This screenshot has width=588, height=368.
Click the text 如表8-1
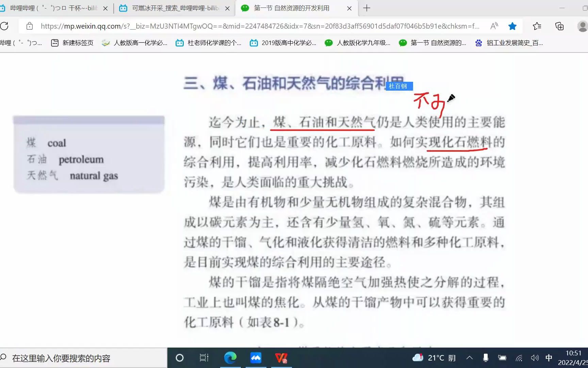click(x=268, y=322)
